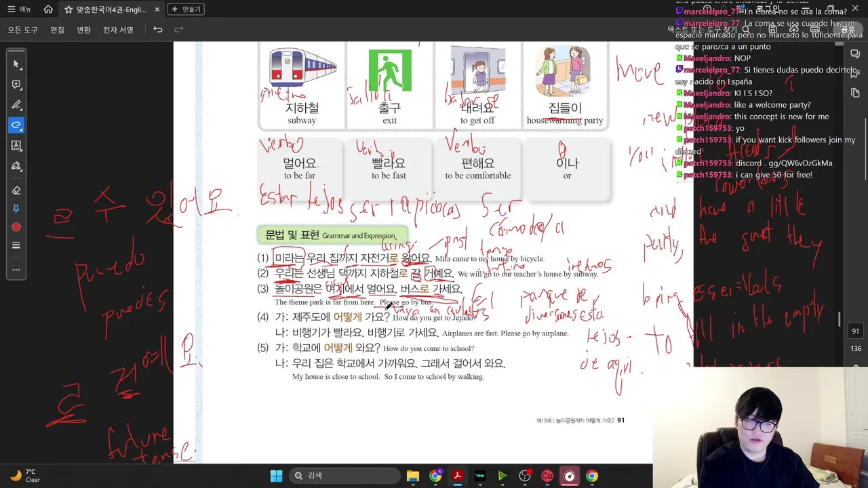Click the 편해요 to be comfortable card
Screen dimensions: 868x488
[x=477, y=169]
